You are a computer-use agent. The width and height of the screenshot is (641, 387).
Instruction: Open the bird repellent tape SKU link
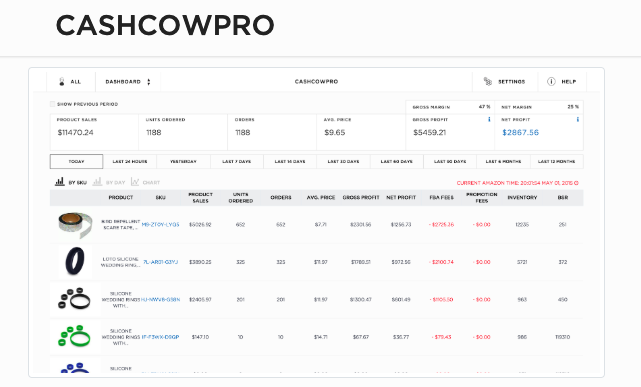pos(160,224)
